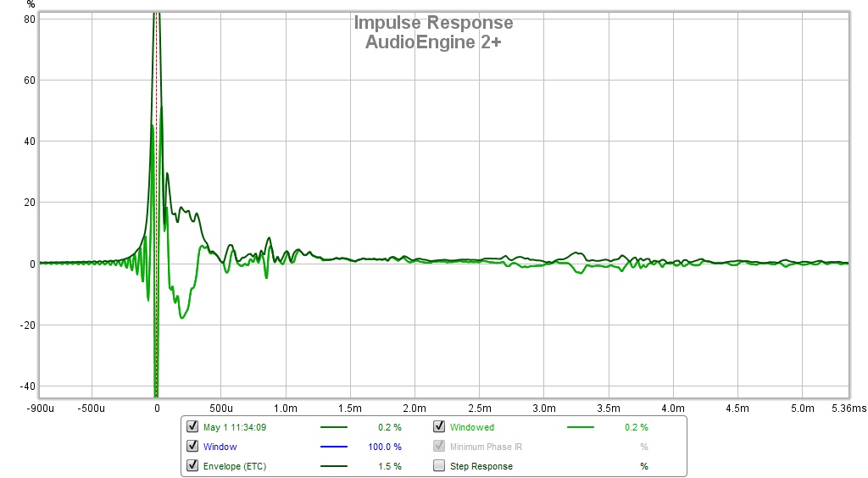Click the 1.0m time axis label

tap(286, 409)
